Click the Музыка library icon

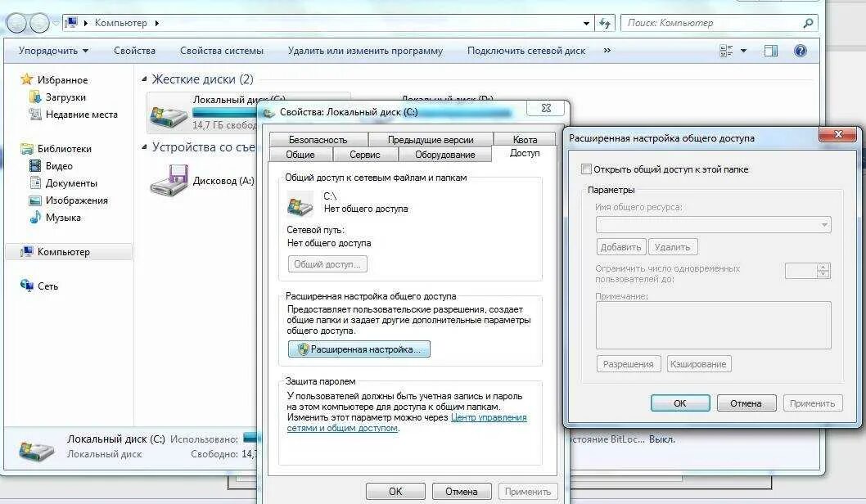click(35, 218)
